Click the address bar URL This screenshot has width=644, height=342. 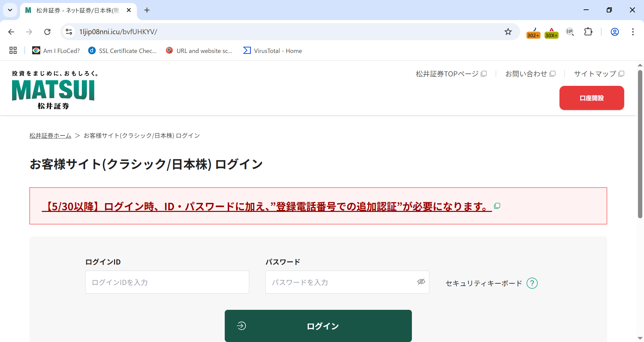tap(118, 32)
